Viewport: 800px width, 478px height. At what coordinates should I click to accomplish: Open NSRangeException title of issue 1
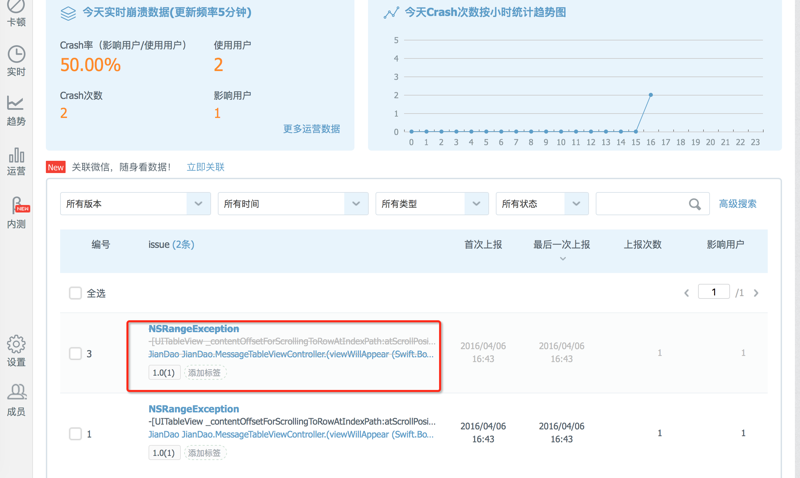193,409
